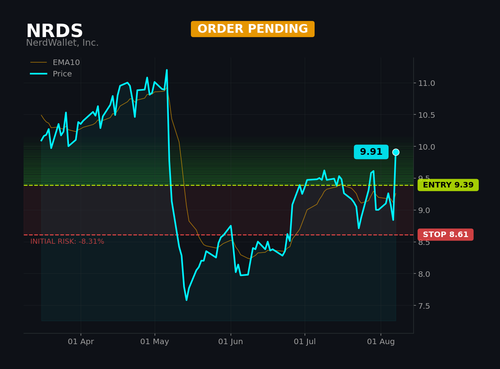Click the 01 Aug axis label

click(381, 342)
